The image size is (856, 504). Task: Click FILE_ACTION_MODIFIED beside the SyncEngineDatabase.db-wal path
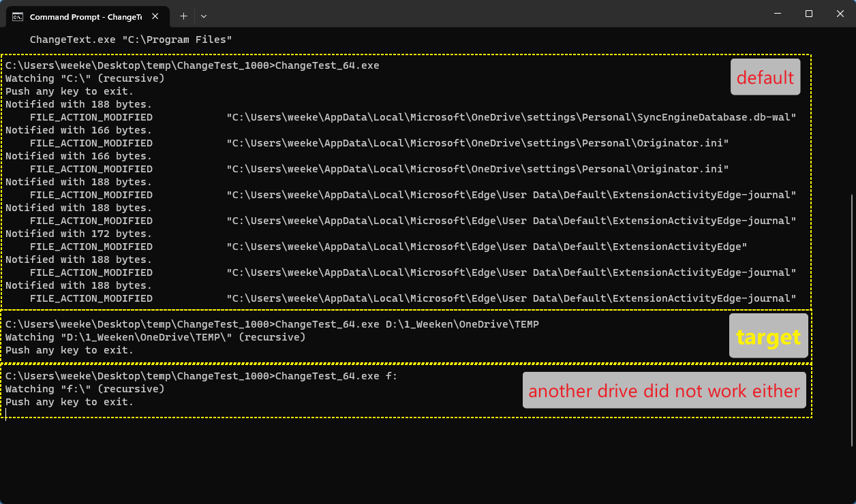(x=91, y=117)
